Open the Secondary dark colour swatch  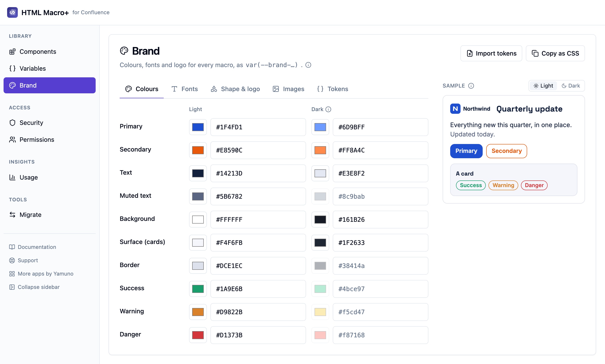coord(320,150)
